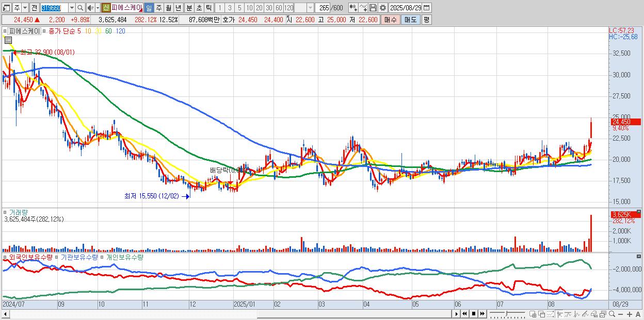Viewport: 644px width, 320px height.
Task: Open the 주 market type dropdown arrow
Action: coord(25,8)
